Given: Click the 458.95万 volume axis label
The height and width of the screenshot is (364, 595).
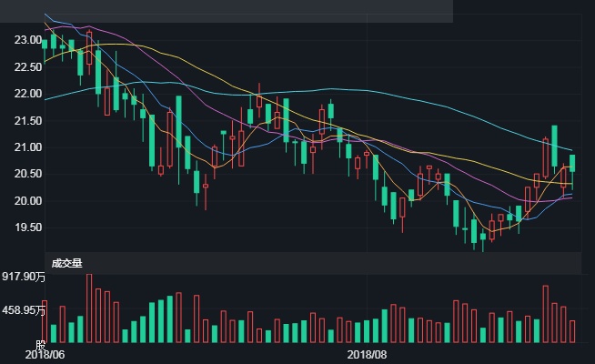Looking at the screenshot, I should [22, 310].
